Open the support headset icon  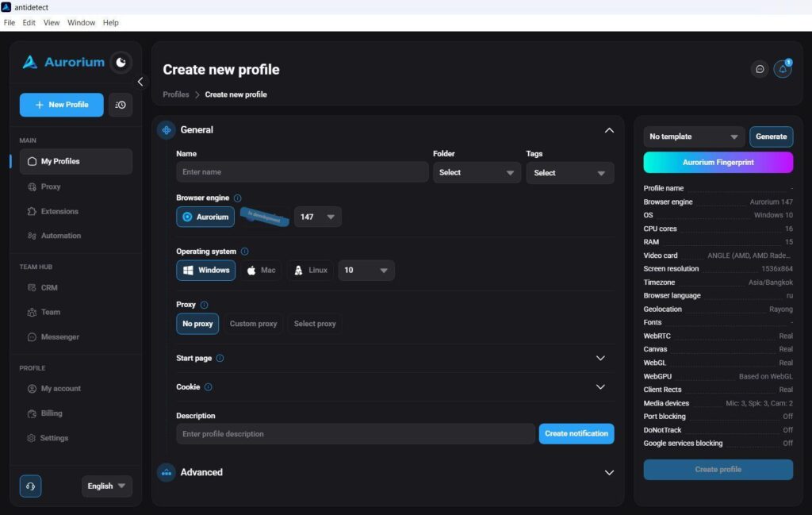click(x=31, y=486)
